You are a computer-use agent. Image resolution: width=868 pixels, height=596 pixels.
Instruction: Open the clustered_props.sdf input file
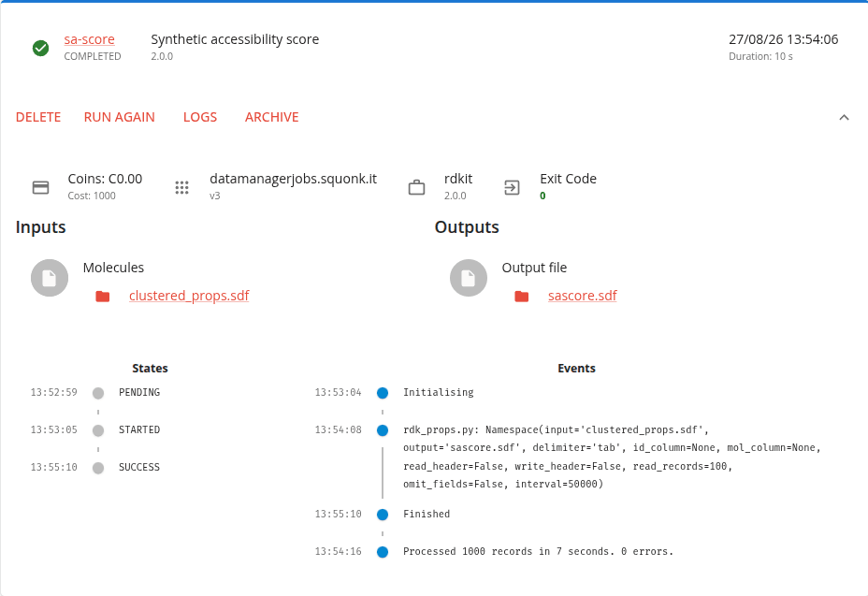pyautogui.click(x=189, y=296)
